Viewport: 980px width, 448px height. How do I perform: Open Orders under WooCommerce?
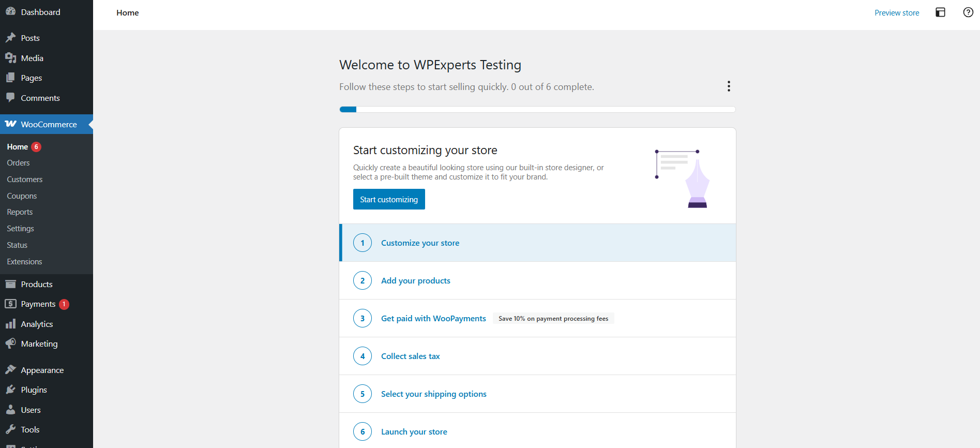tap(19, 163)
